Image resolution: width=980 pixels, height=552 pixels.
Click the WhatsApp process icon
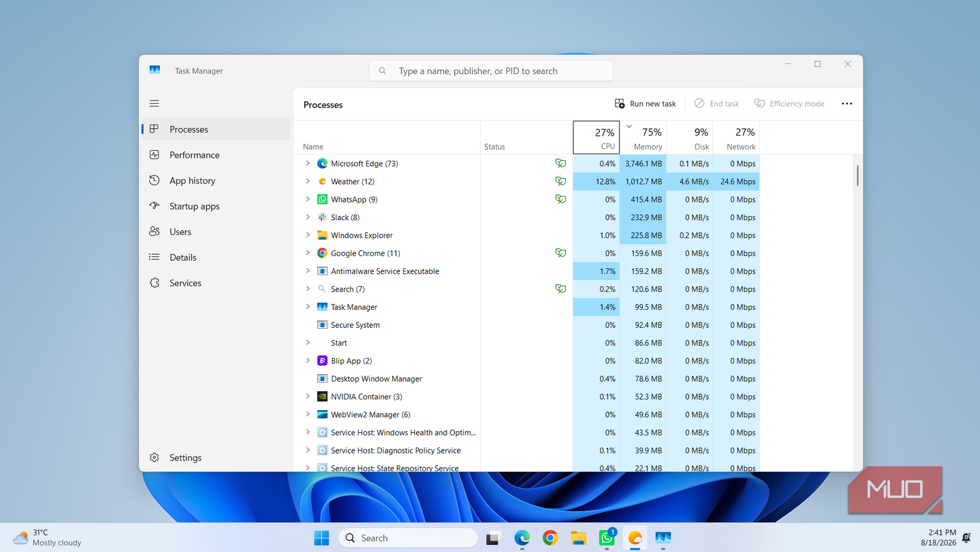pyautogui.click(x=322, y=199)
